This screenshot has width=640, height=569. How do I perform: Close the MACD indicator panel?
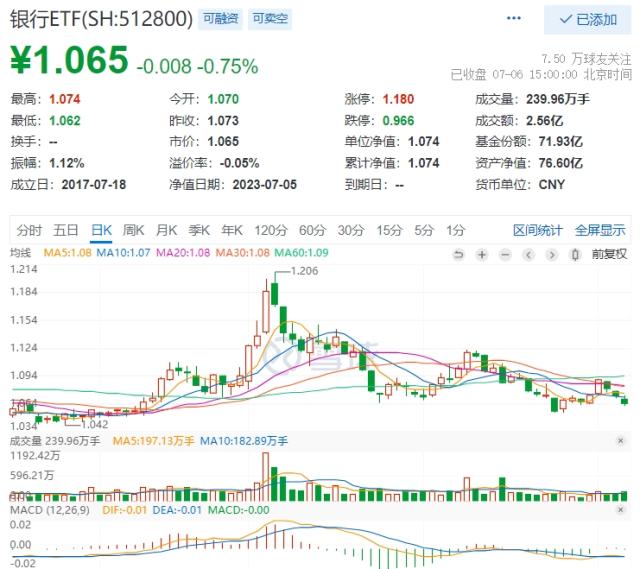click(x=620, y=510)
